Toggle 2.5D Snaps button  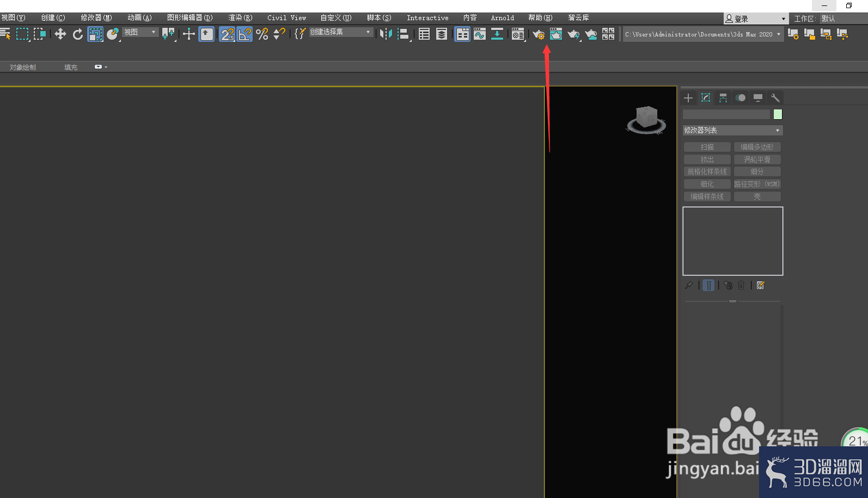tap(228, 34)
